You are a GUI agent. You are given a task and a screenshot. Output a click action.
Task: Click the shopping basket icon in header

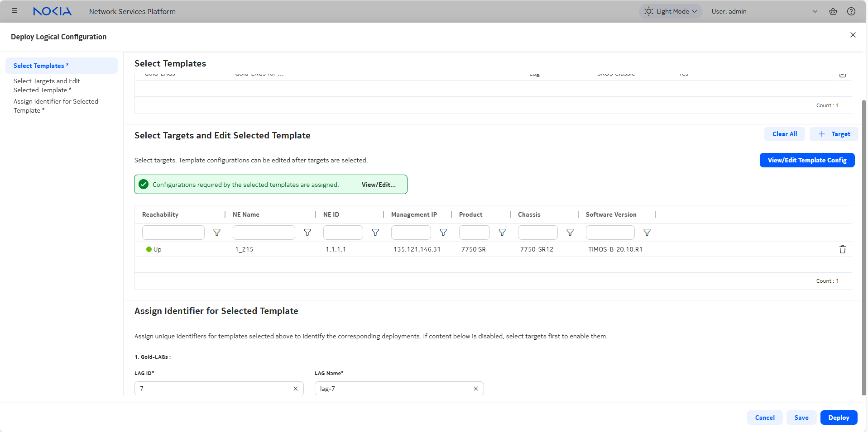833,11
